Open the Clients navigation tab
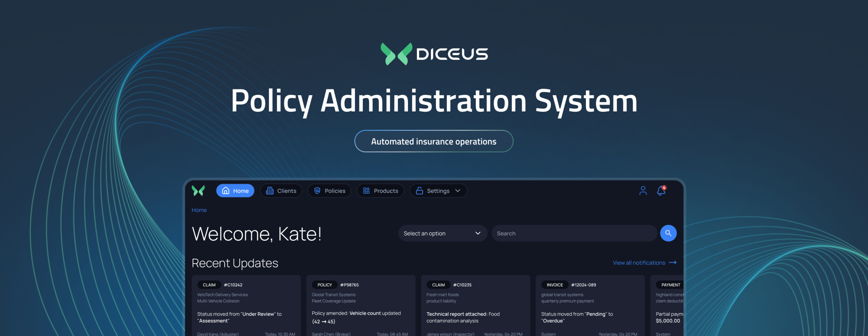This screenshot has width=868, height=336. (x=281, y=191)
